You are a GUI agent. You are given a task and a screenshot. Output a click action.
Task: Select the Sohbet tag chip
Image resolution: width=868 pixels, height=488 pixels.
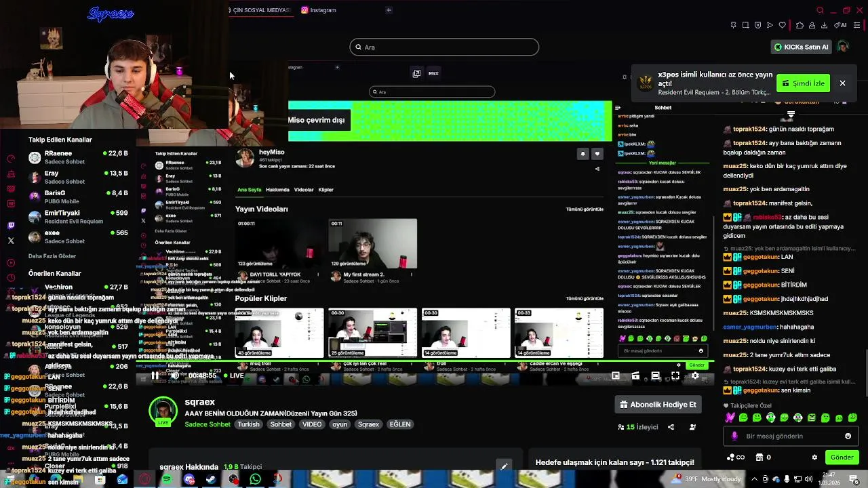(x=281, y=424)
